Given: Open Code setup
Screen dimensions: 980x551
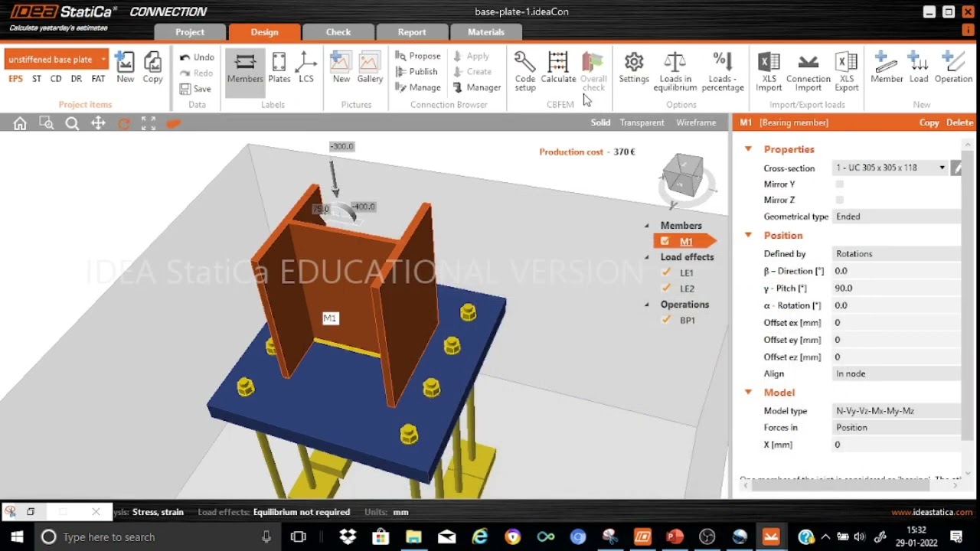Looking at the screenshot, I should tap(525, 71).
